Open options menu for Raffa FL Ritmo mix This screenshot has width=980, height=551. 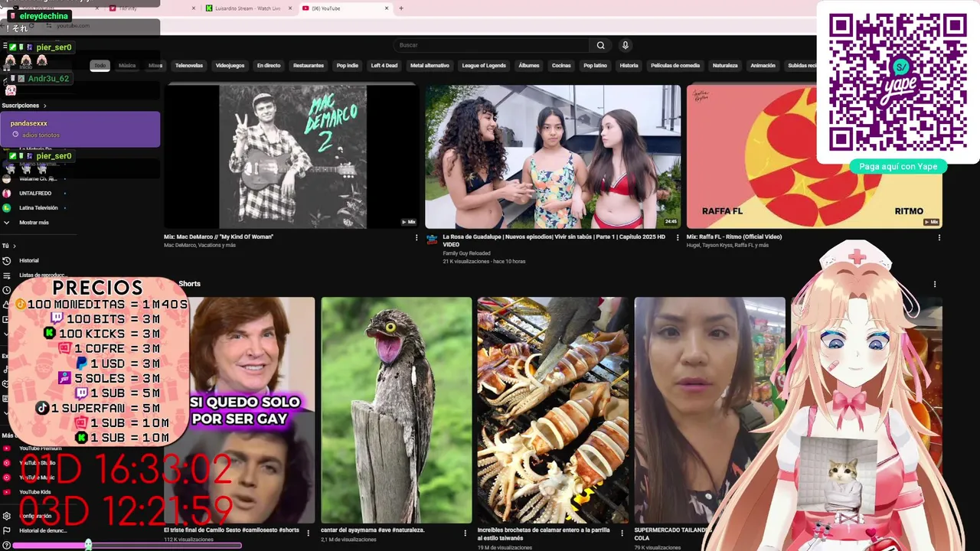coord(939,237)
